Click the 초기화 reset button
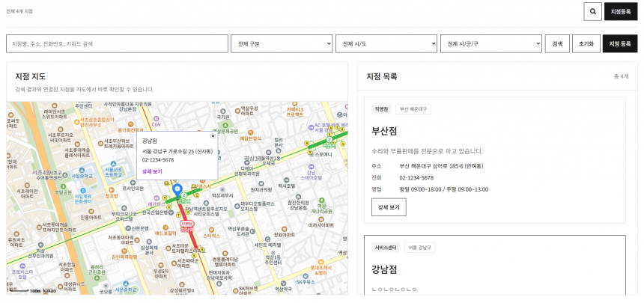644x303 pixels. (586, 43)
